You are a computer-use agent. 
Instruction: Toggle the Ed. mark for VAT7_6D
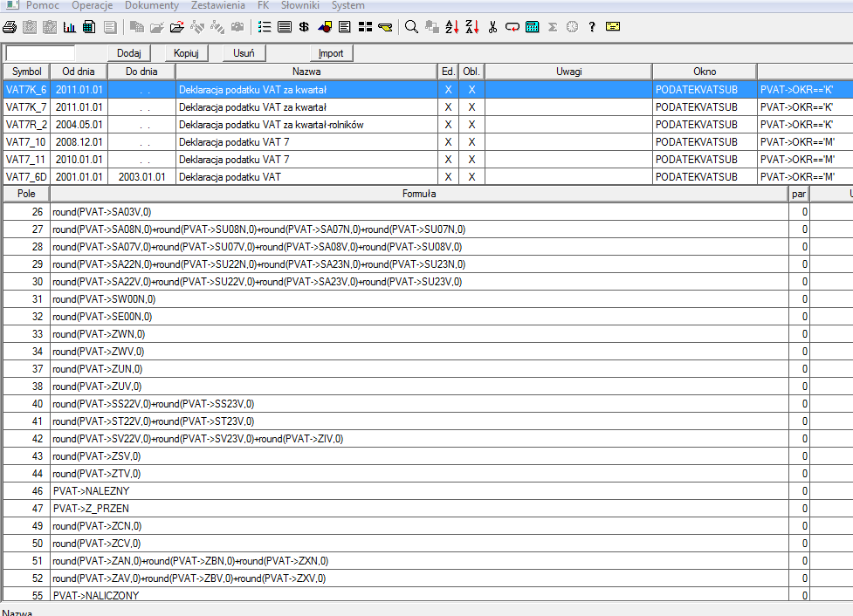pyautogui.click(x=448, y=177)
